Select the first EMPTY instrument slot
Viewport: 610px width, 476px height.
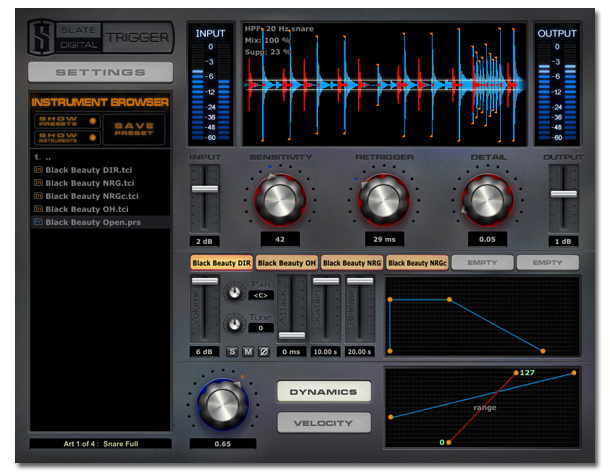coord(482,263)
